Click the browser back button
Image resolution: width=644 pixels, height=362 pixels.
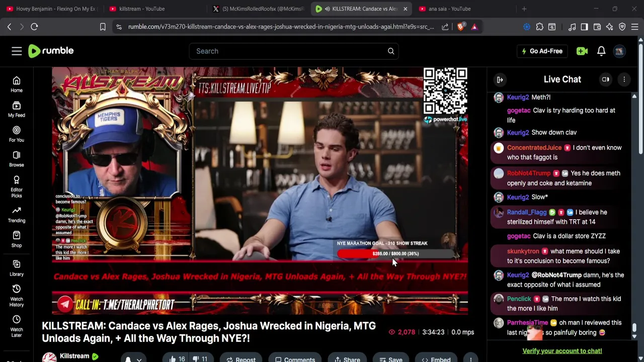[x=9, y=27]
